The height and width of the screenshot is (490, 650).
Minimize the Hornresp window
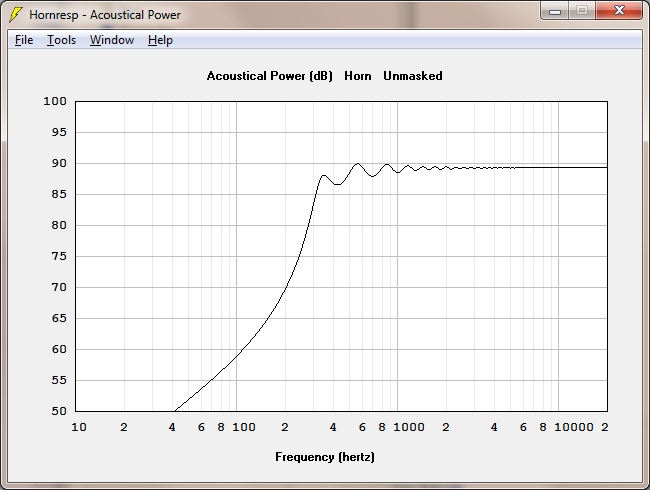(555, 10)
